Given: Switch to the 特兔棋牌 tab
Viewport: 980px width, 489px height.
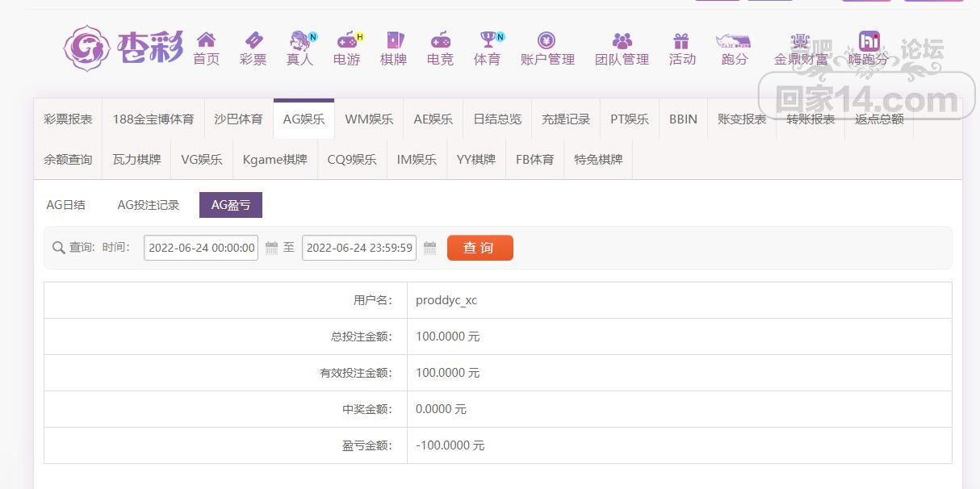Looking at the screenshot, I should tap(598, 159).
